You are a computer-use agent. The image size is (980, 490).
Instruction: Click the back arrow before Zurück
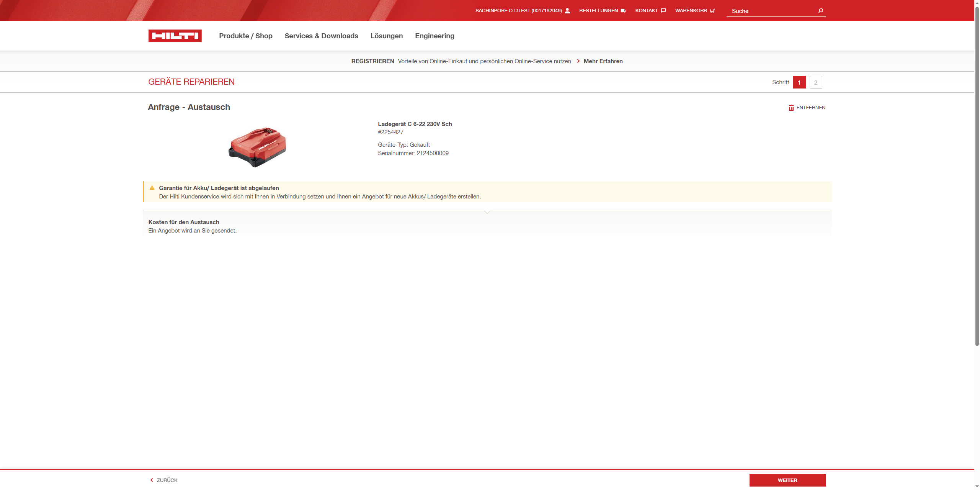152,480
